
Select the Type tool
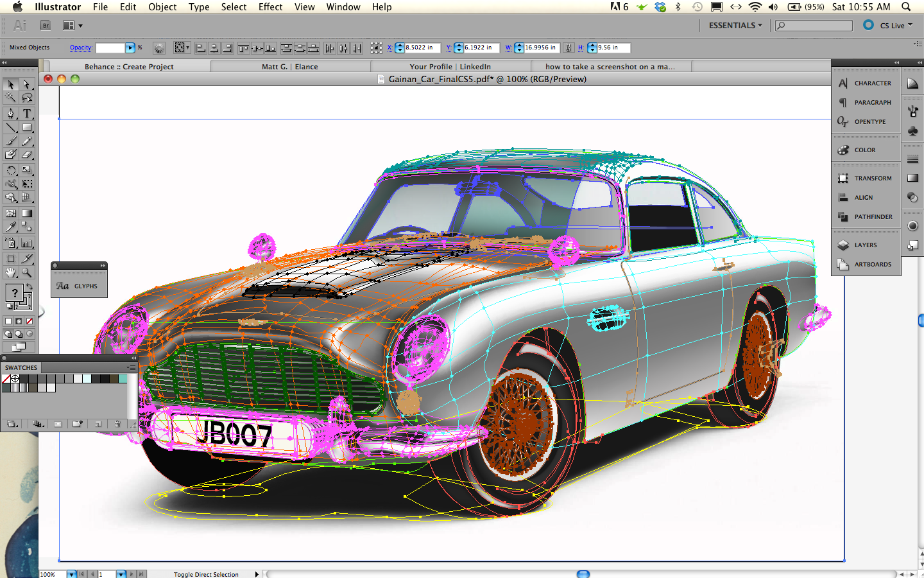tap(27, 114)
